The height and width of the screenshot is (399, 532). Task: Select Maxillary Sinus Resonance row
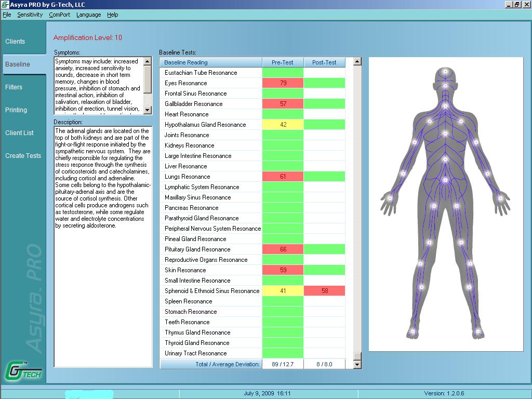252,197
